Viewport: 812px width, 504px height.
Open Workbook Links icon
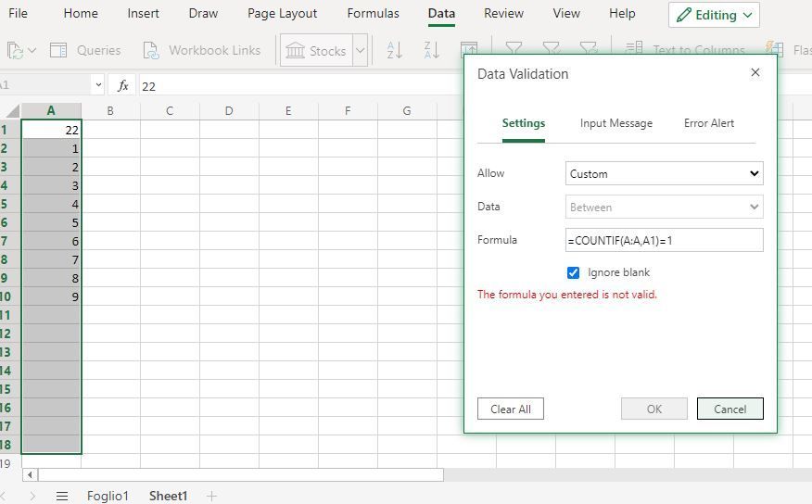(x=151, y=50)
